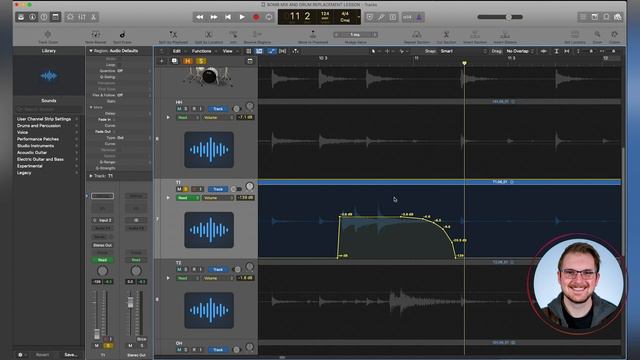Viewport: 640px width, 360px height.
Task: Open the Library from the control bar
Action: point(21,17)
